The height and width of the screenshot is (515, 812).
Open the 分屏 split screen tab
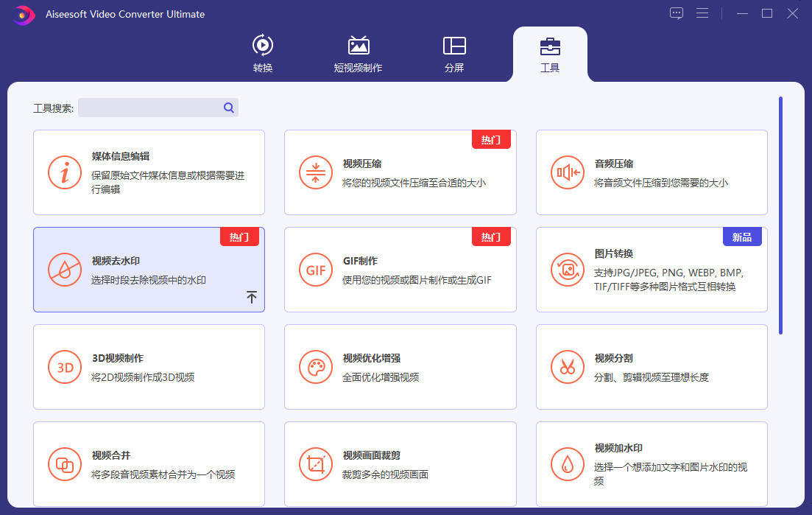pyautogui.click(x=454, y=53)
